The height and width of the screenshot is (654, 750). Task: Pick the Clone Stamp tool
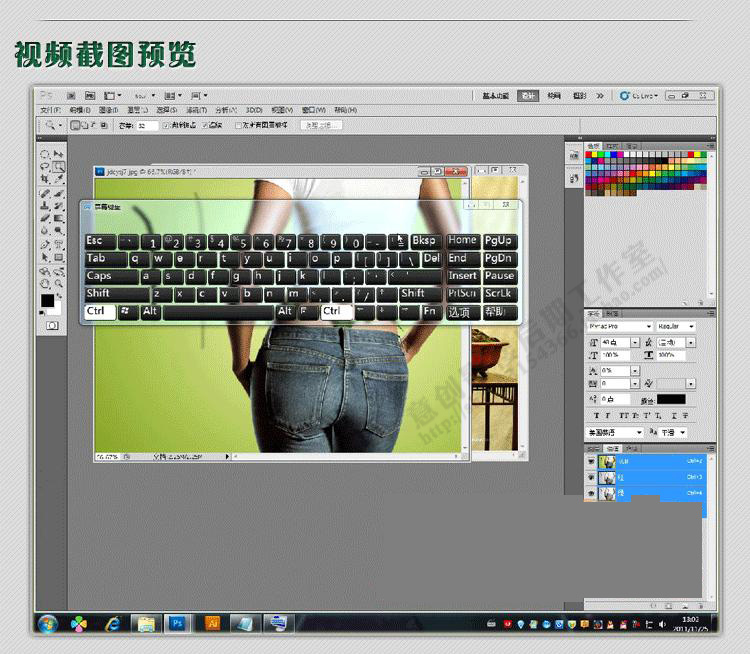point(45,206)
